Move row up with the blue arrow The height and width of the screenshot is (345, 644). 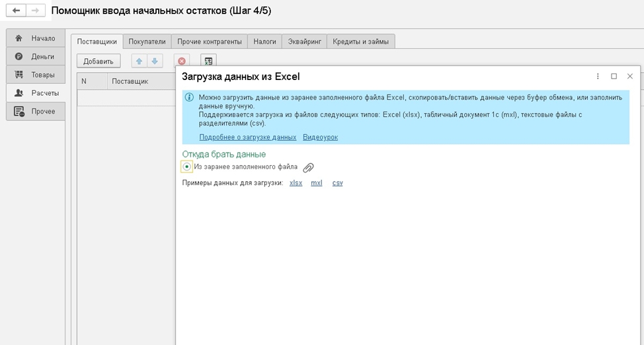click(x=139, y=61)
